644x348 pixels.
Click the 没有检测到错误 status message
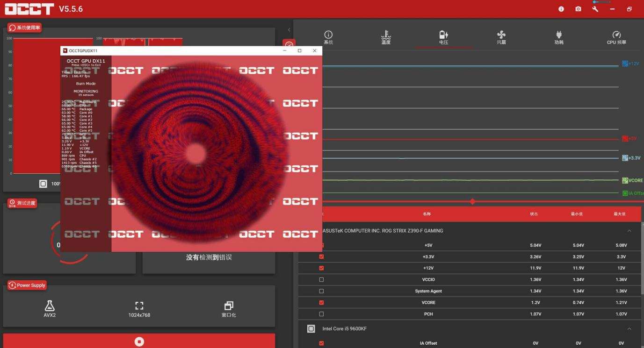point(209,257)
